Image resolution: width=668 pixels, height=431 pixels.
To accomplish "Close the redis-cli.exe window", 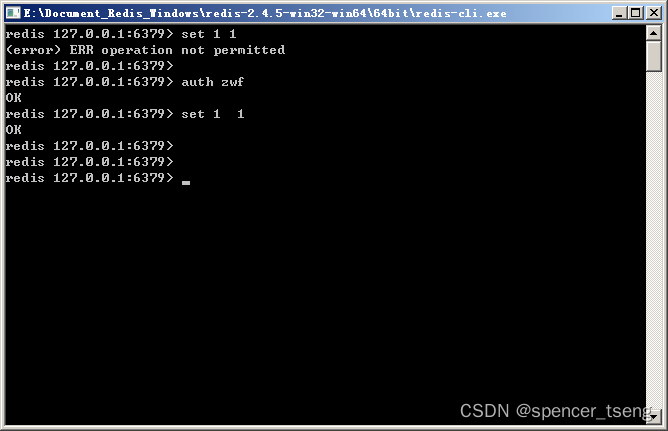I will pyautogui.click(x=654, y=13).
